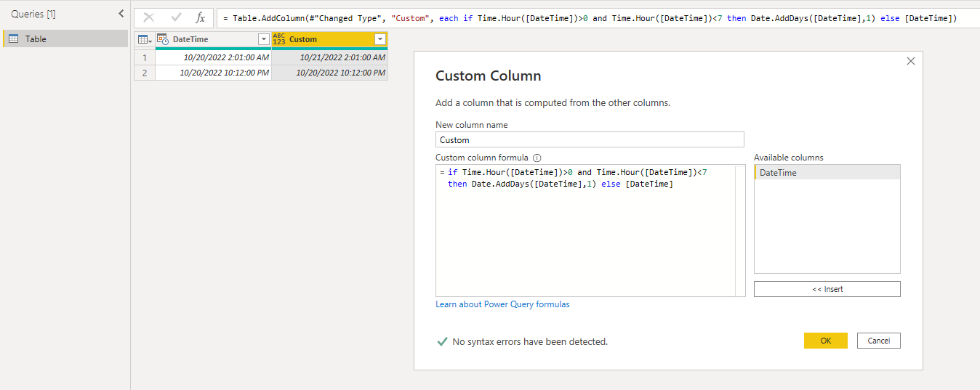Click cell 10/20/2022 2:01:00 AM
Screen dimensions: 980x390
[213, 57]
